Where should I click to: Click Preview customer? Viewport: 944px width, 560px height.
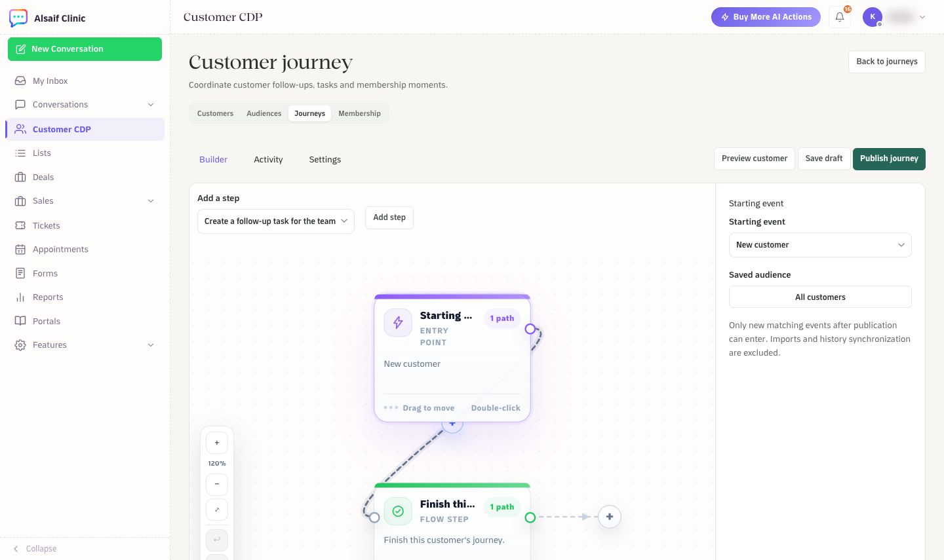[x=755, y=159]
